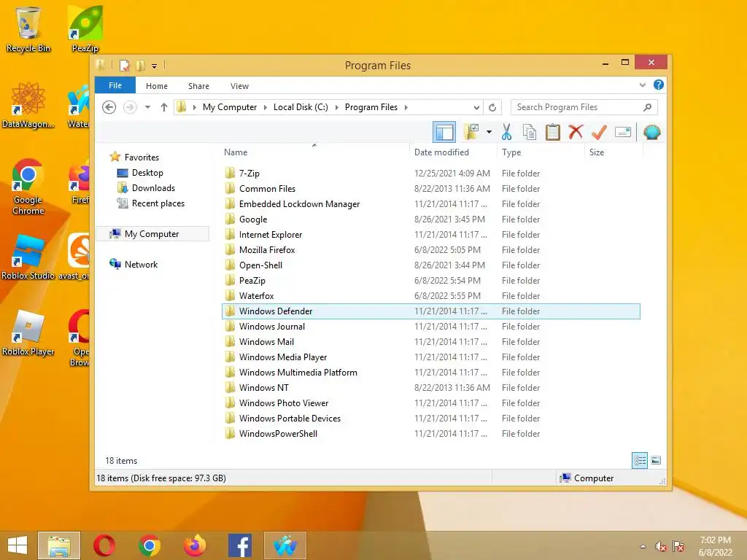
Task: Click the Rename toolbar icon
Action: click(623, 132)
